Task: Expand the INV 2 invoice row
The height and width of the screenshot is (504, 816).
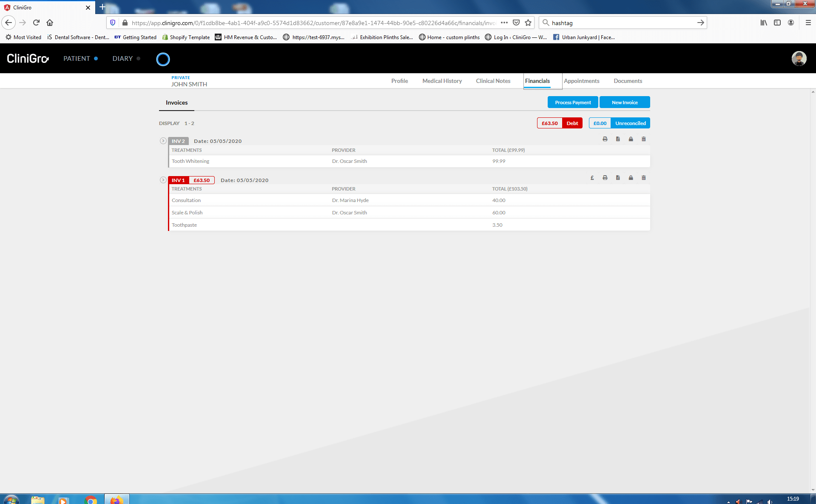Action: pyautogui.click(x=163, y=141)
